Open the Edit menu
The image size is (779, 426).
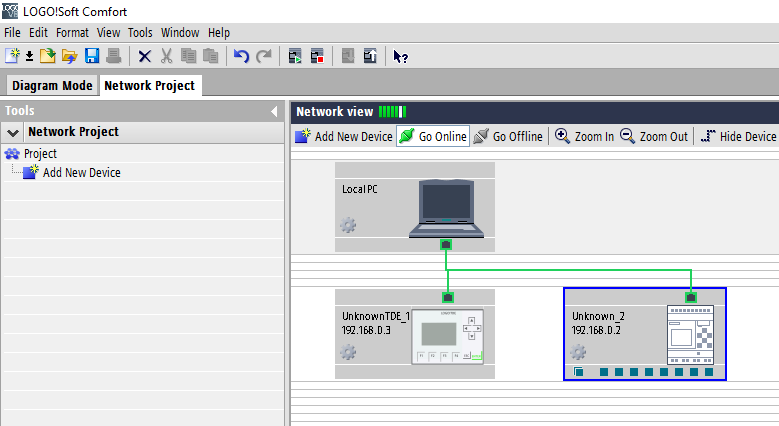[x=38, y=33]
